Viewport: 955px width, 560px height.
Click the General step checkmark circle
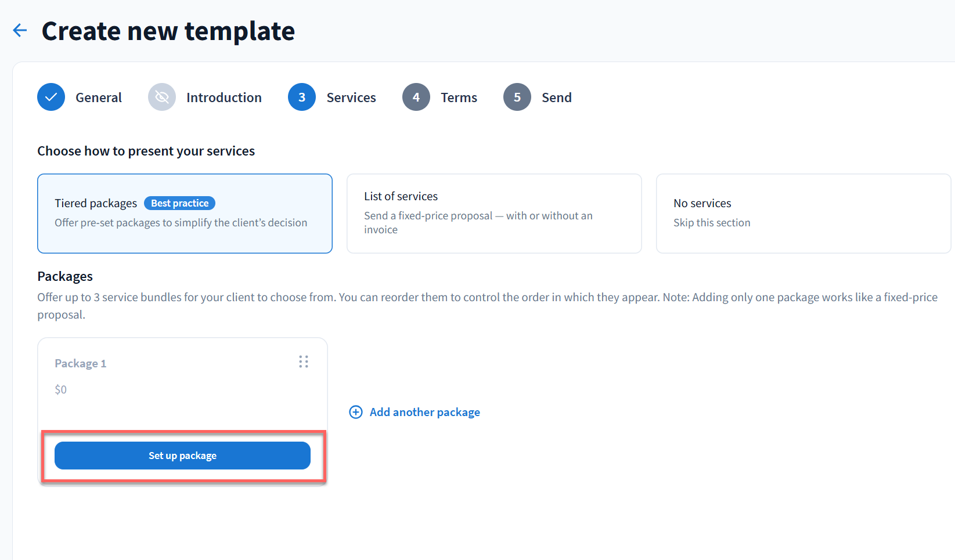point(51,97)
